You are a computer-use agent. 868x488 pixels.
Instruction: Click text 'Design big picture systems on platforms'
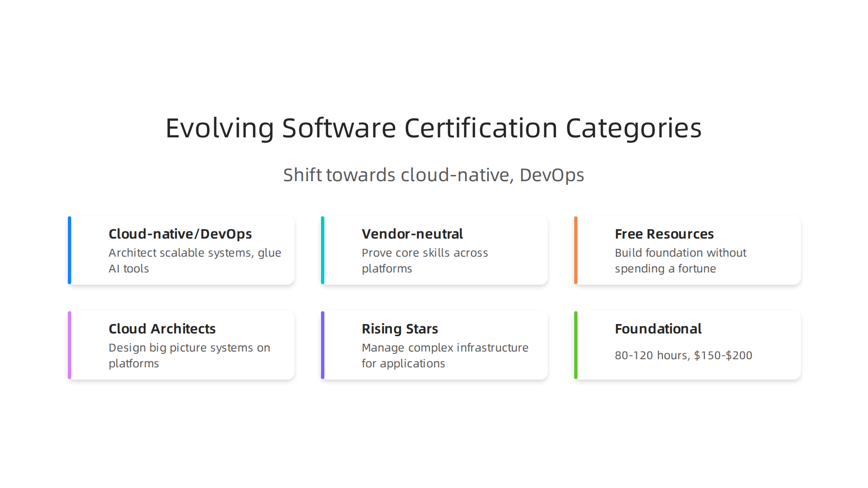click(189, 356)
